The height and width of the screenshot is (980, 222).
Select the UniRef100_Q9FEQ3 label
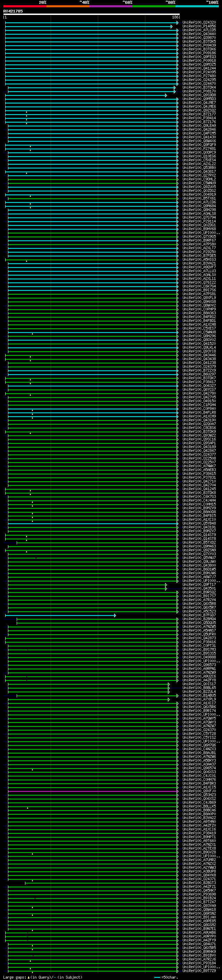(x=199, y=57)
